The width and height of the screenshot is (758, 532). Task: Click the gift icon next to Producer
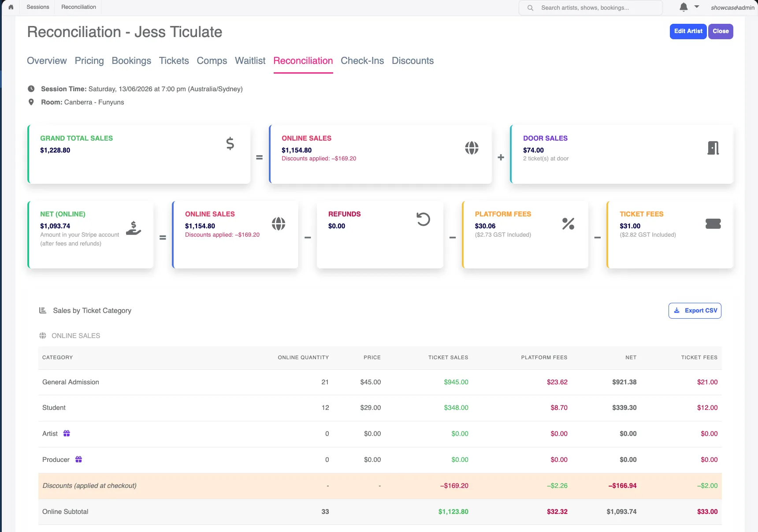tap(78, 459)
